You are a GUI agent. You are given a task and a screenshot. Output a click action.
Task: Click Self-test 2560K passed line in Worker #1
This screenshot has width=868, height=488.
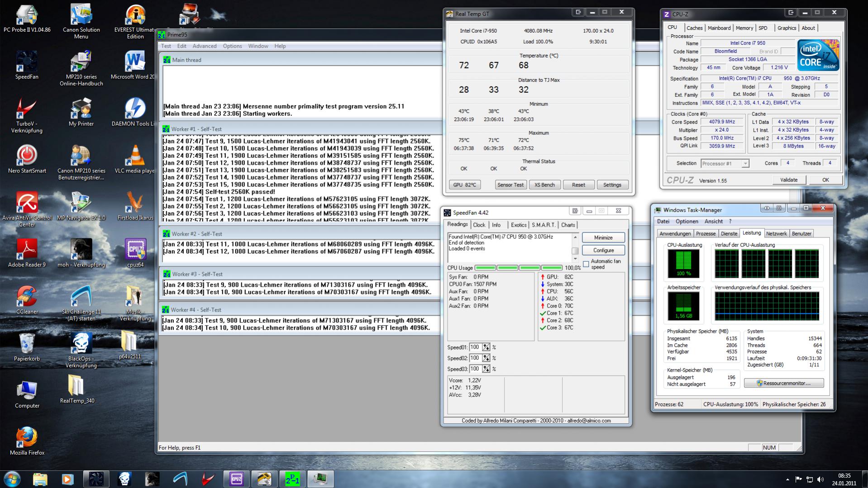tap(219, 192)
